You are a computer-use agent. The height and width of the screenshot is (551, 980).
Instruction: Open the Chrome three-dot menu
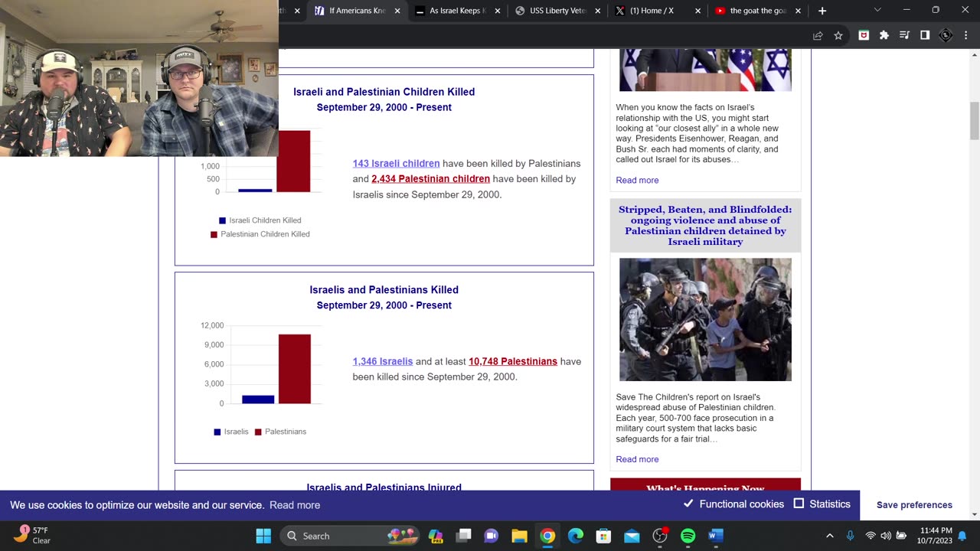point(965,35)
